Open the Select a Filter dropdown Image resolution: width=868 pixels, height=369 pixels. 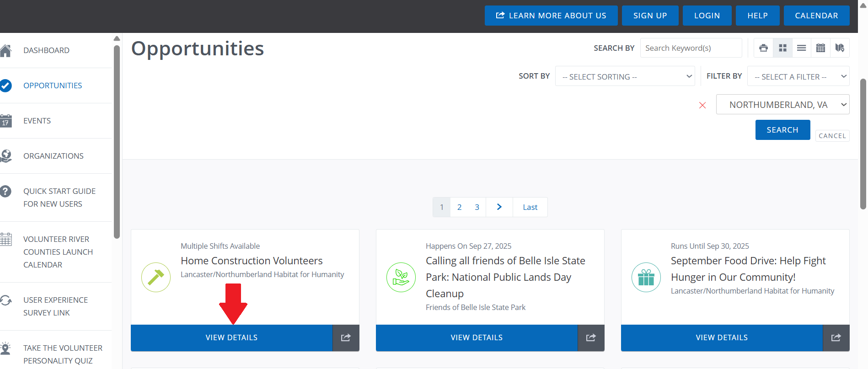(798, 76)
